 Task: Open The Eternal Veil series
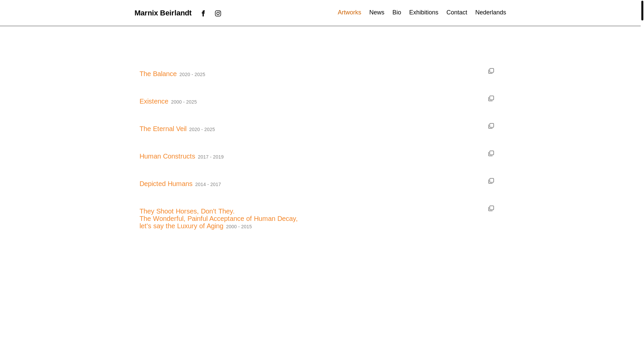tap(163, 129)
